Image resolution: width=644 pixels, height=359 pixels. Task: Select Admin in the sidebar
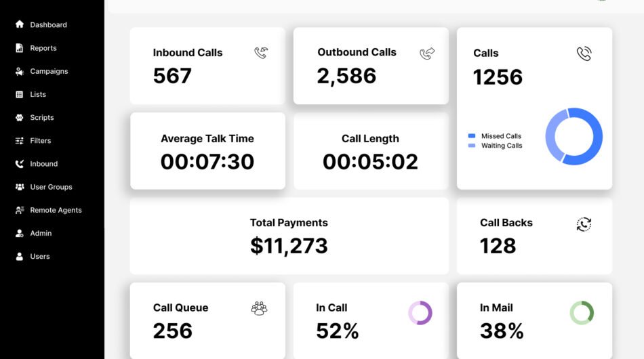pos(41,233)
